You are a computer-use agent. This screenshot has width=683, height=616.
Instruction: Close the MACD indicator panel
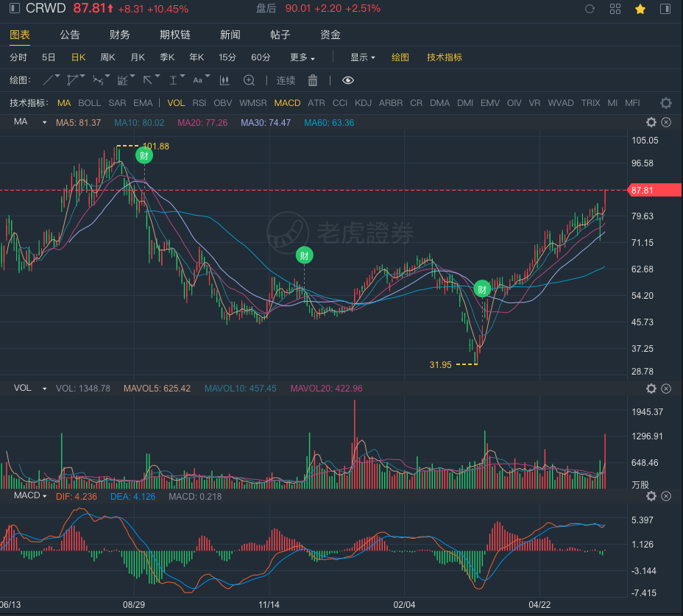pyautogui.click(x=666, y=496)
